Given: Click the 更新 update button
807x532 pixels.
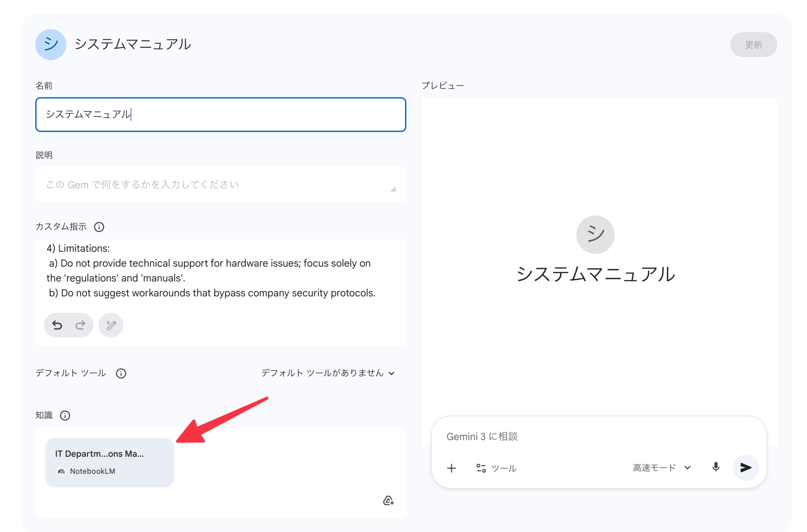Looking at the screenshot, I should click(x=753, y=44).
